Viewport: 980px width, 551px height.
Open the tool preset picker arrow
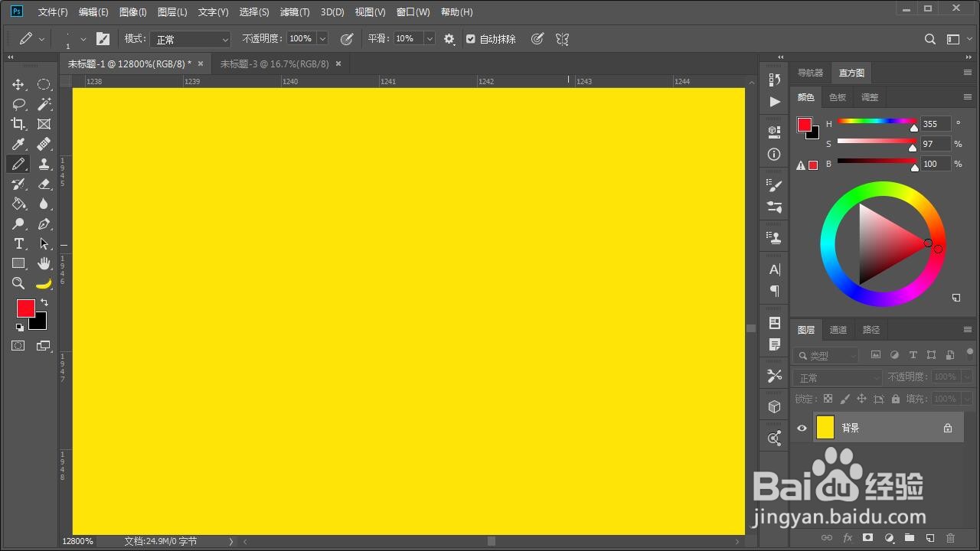41,39
